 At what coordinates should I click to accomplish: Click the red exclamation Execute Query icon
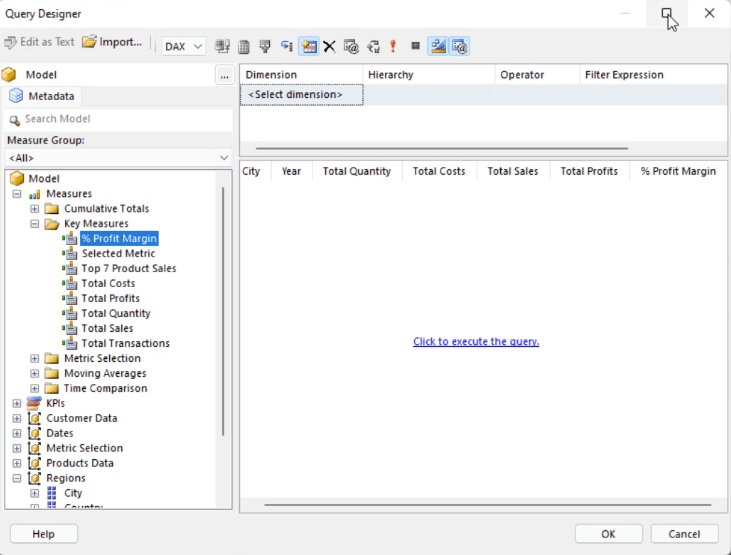393,46
